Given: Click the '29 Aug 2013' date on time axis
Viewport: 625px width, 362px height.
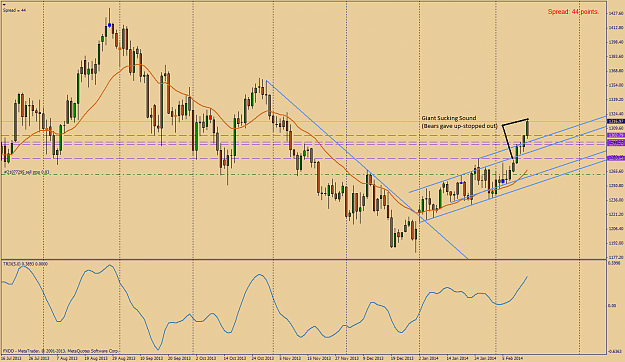Looking at the screenshot, I should [125, 358].
